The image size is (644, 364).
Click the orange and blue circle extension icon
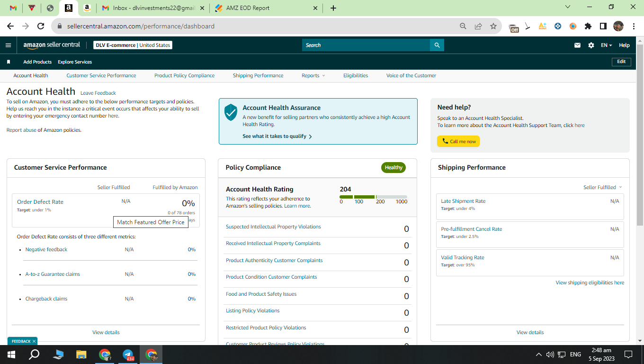click(x=573, y=26)
